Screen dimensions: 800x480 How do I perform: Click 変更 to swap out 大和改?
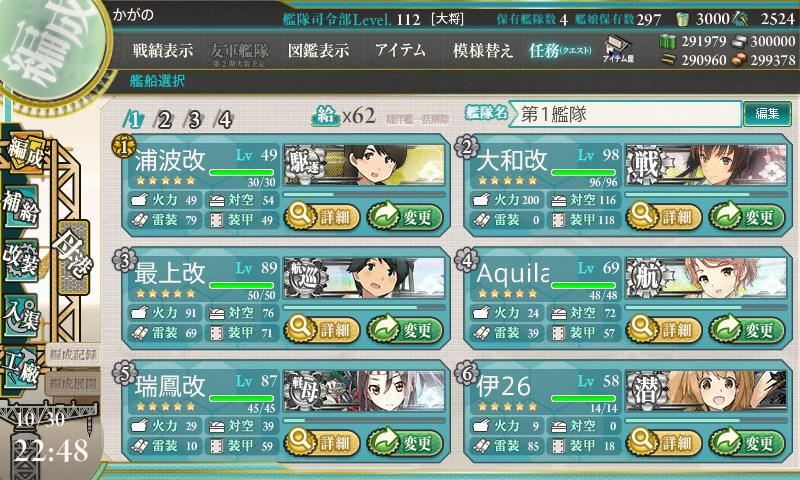(x=746, y=217)
